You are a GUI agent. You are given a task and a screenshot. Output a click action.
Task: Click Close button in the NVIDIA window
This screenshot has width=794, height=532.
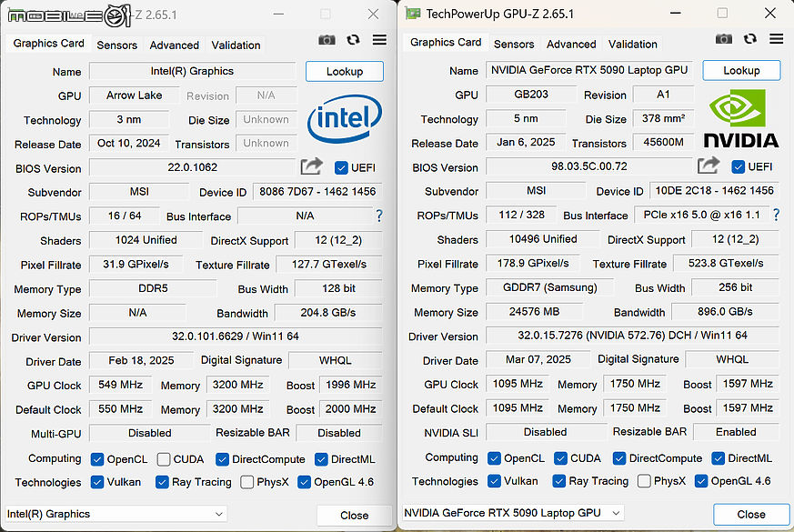[x=751, y=515]
